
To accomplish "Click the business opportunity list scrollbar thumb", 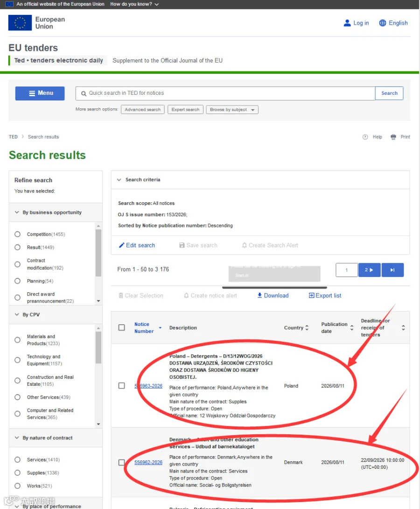I will click(98, 253).
